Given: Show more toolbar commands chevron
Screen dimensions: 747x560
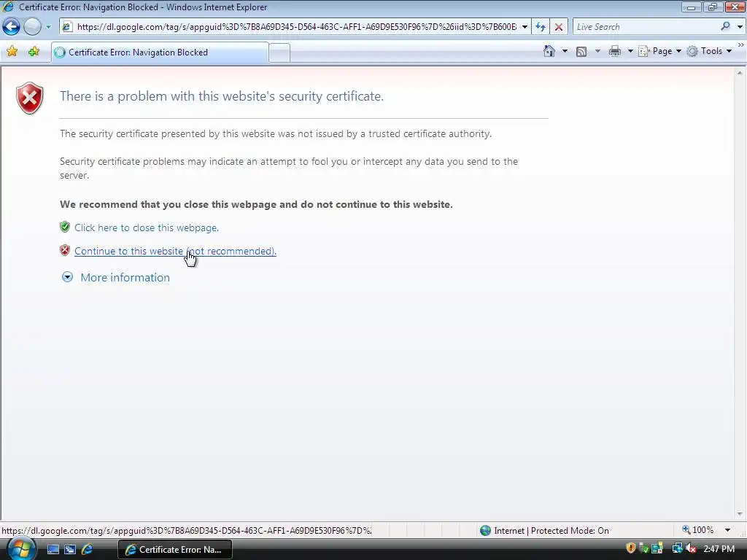Looking at the screenshot, I should pyautogui.click(x=741, y=45).
